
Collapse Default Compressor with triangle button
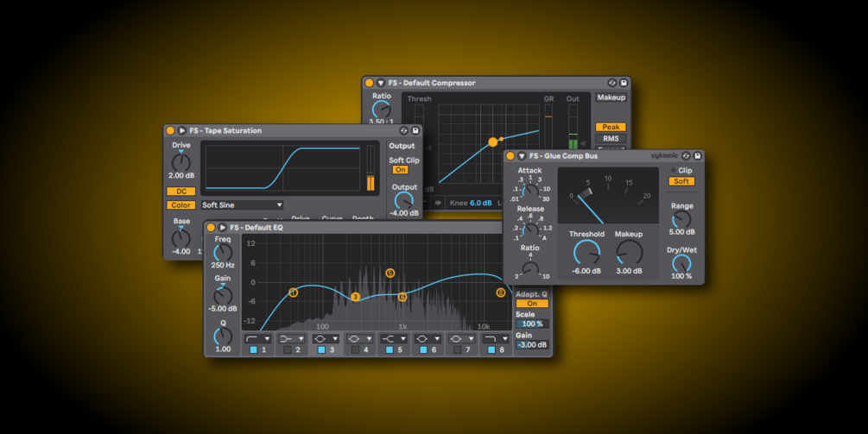click(x=381, y=83)
